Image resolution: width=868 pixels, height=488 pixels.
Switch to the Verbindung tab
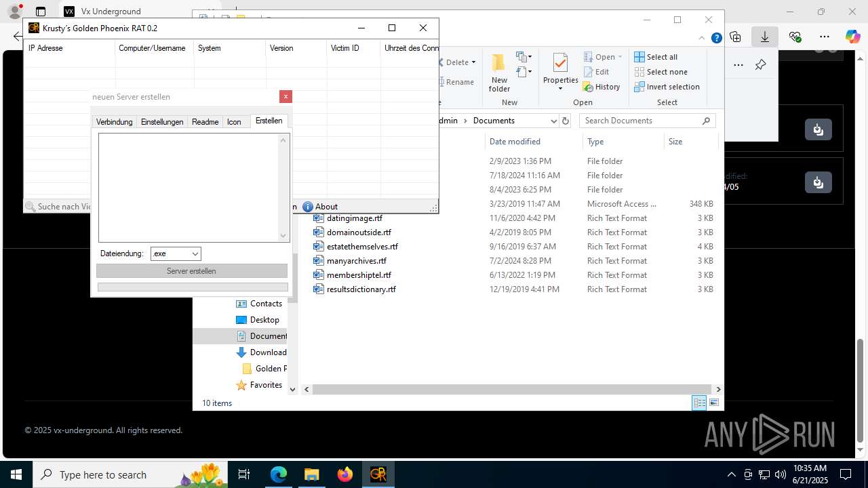click(x=114, y=122)
